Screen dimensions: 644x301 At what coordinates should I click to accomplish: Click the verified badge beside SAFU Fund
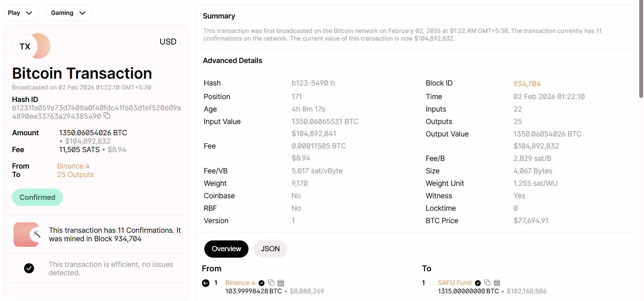pos(477,283)
